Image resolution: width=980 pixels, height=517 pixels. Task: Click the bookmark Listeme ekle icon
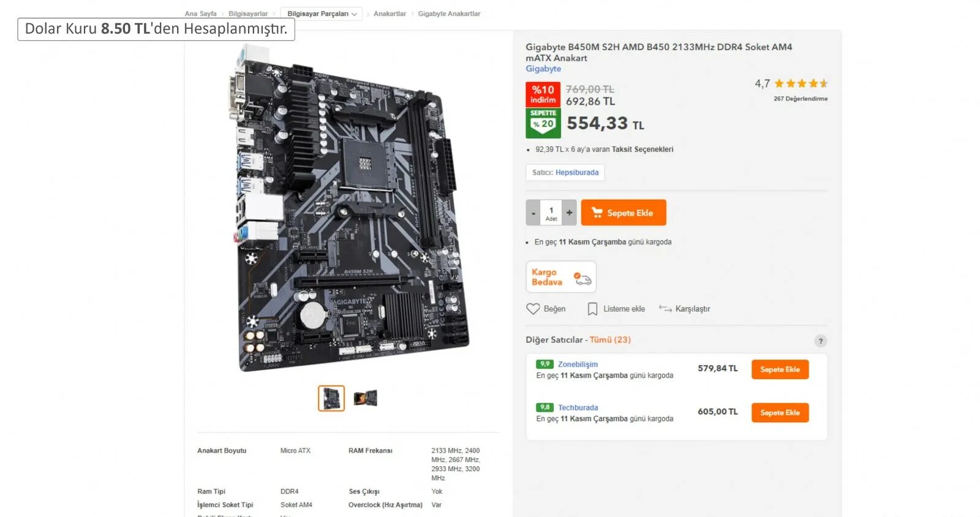(x=592, y=309)
